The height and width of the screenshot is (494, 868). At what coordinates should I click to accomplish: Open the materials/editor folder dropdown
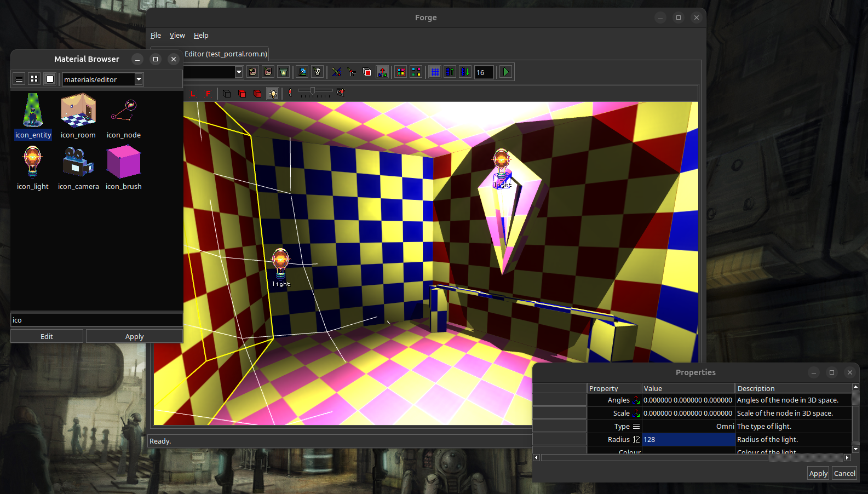coord(139,79)
